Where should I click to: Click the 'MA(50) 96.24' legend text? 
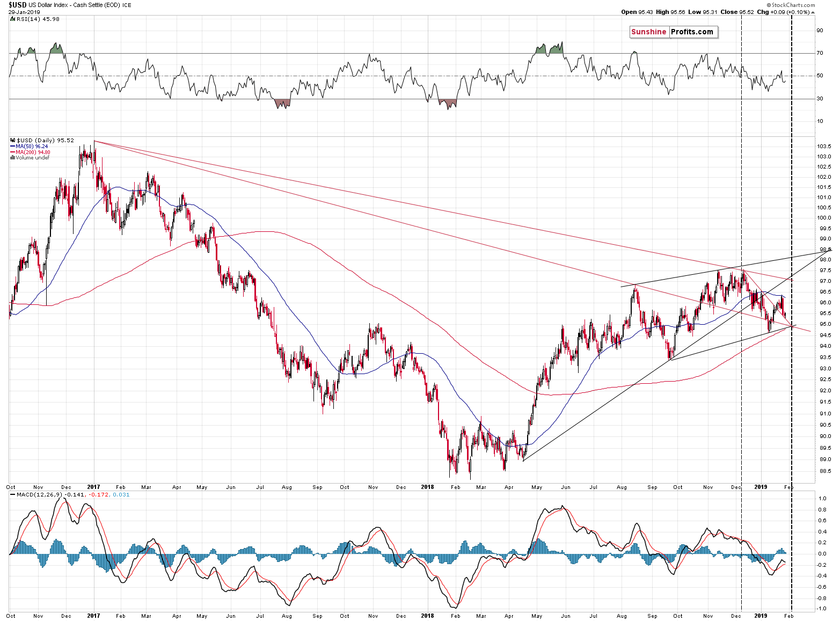pyautogui.click(x=32, y=147)
